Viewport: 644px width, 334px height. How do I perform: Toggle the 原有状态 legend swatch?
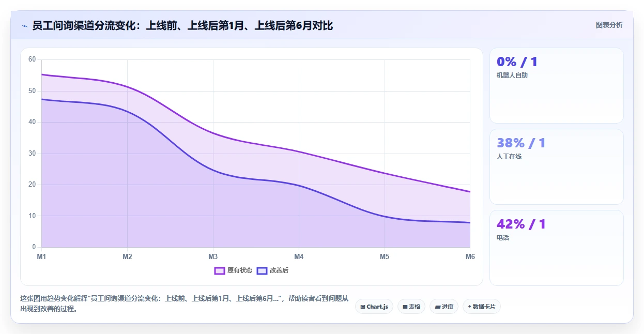pyautogui.click(x=219, y=270)
